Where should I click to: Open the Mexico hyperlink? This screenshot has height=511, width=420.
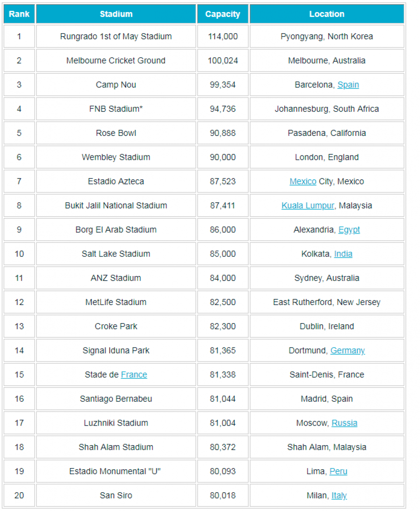coord(303,182)
